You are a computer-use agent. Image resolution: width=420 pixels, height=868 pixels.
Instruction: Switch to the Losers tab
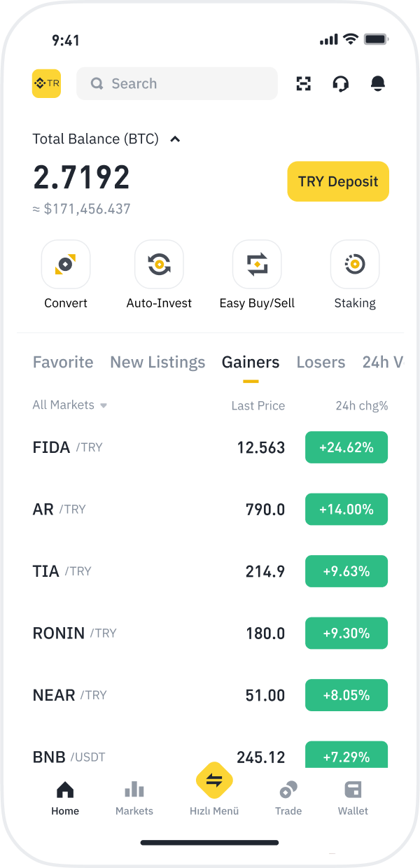(321, 362)
